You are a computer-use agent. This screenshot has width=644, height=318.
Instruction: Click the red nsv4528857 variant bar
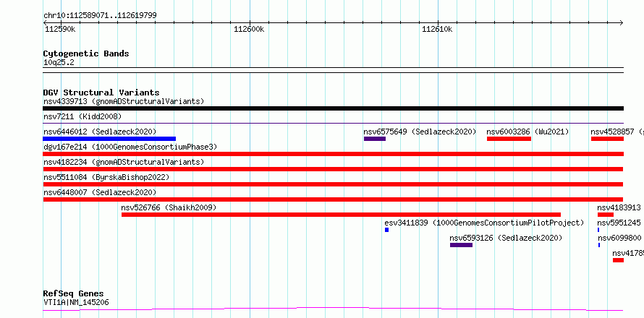[607, 139]
